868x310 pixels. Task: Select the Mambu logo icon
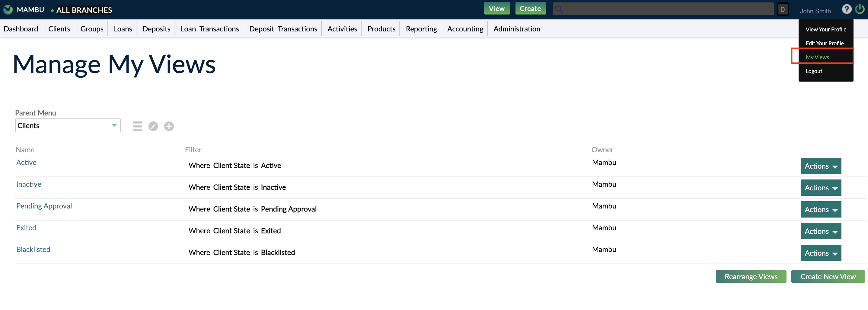point(8,9)
